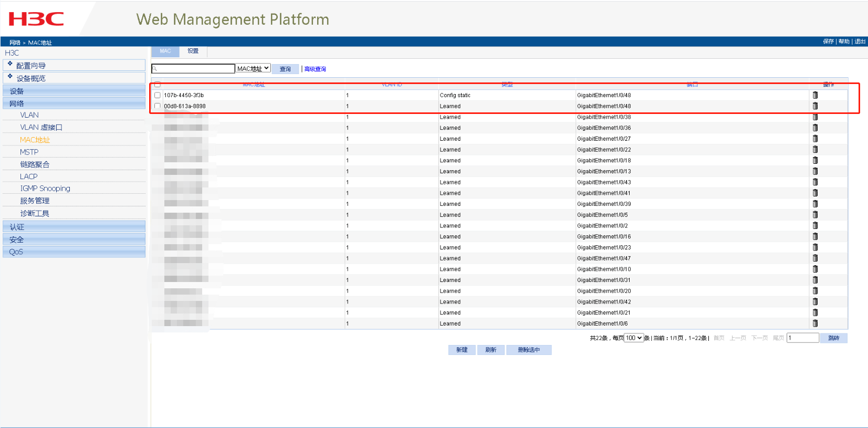Click the 刷新 refresh button
This screenshot has height=428, width=868.
[490, 350]
